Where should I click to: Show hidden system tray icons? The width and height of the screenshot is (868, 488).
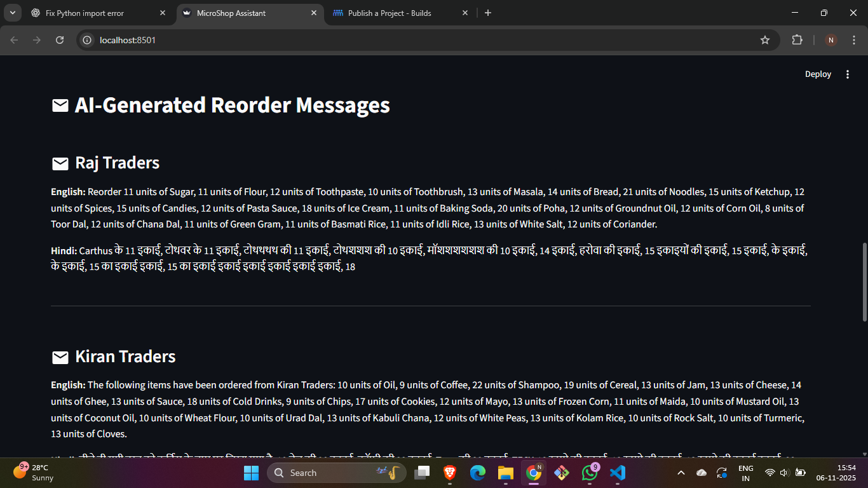click(681, 473)
